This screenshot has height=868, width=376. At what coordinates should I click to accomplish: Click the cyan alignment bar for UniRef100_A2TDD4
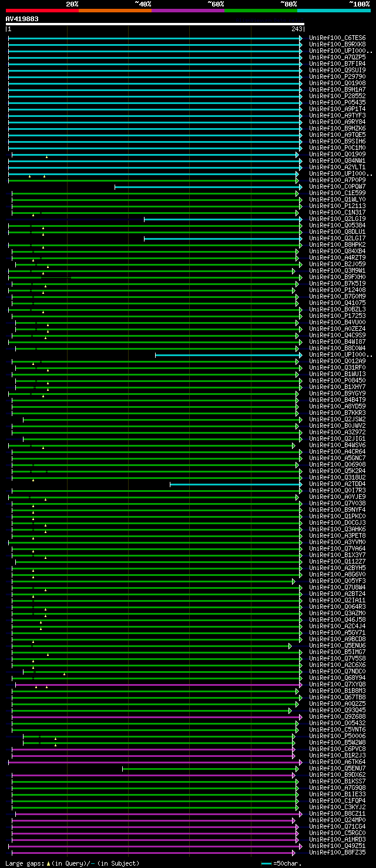[x=236, y=484]
